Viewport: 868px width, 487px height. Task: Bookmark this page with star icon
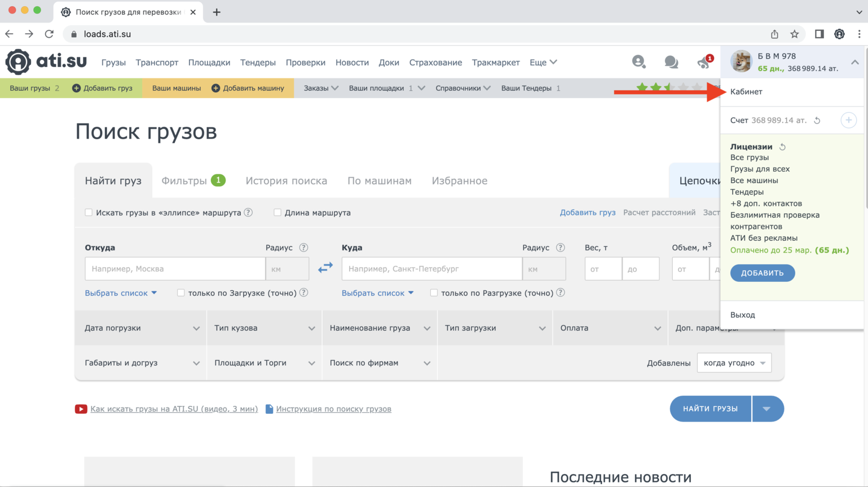[794, 34]
